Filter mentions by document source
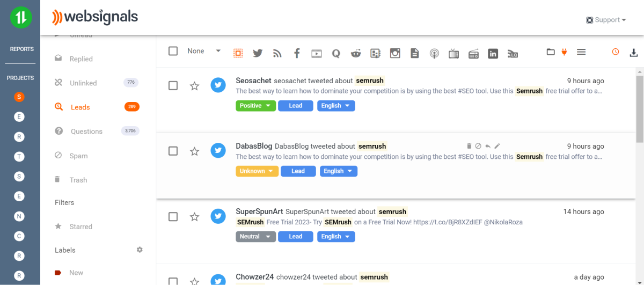Screen dimensions: 644x285 414,53
